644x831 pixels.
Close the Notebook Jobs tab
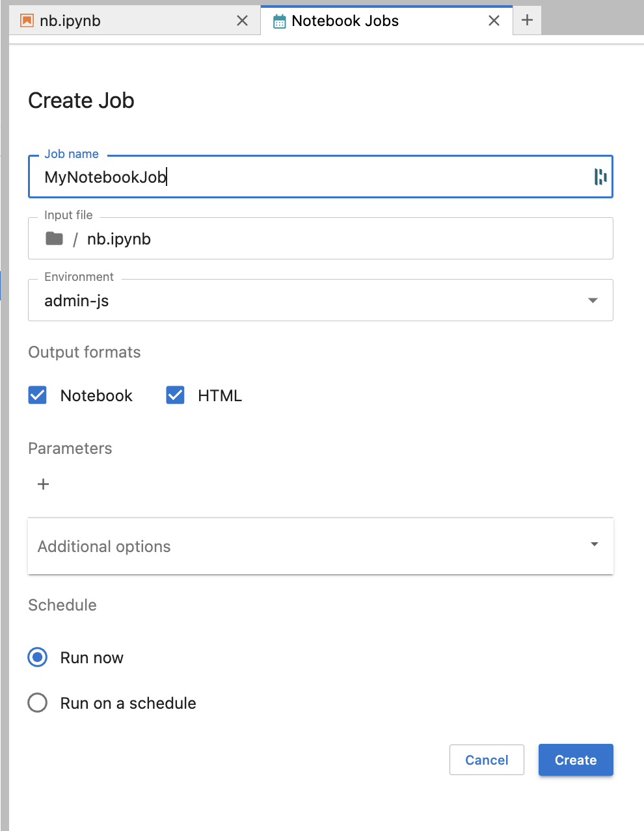point(494,20)
